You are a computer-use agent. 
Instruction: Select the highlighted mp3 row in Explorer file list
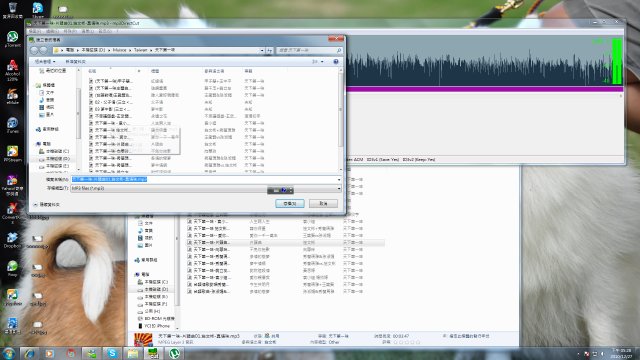(x=286, y=242)
